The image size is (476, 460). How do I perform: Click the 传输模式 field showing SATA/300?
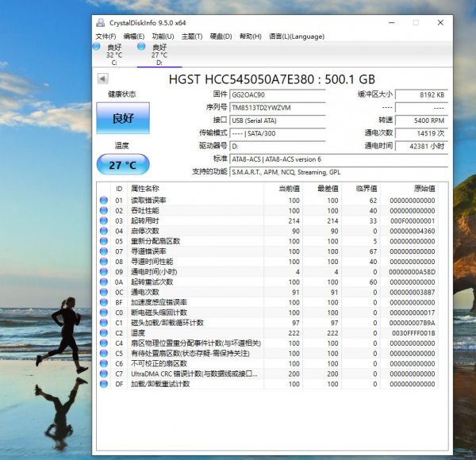click(278, 133)
